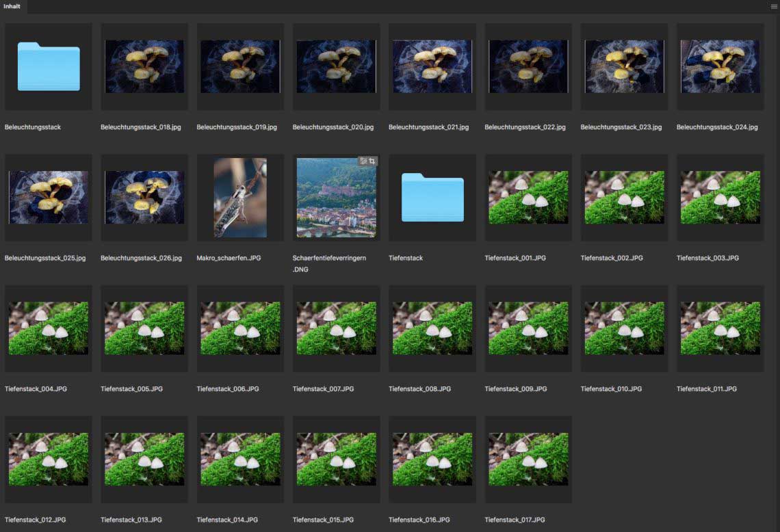Screen dimensions: 780x532
Task: Select thumbnail Tiefenstack_011.JPG
Action: pos(720,328)
